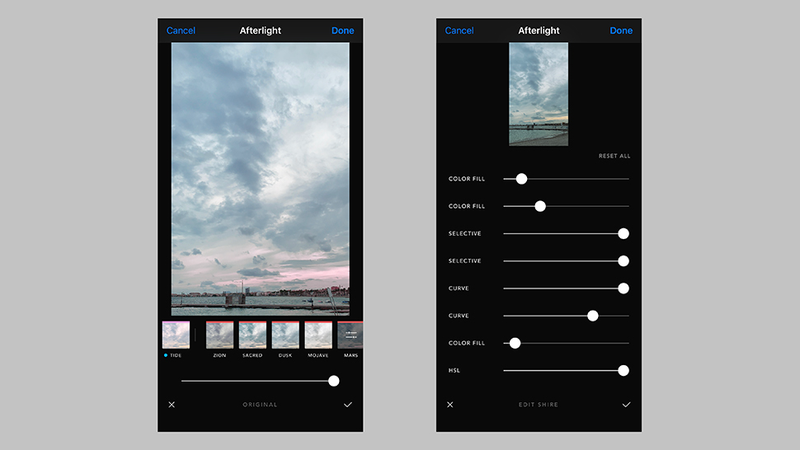This screenshot has height=450, width=800.
Task: Select the Tide filter thumbnail
Action: click(x=176, y=335)
